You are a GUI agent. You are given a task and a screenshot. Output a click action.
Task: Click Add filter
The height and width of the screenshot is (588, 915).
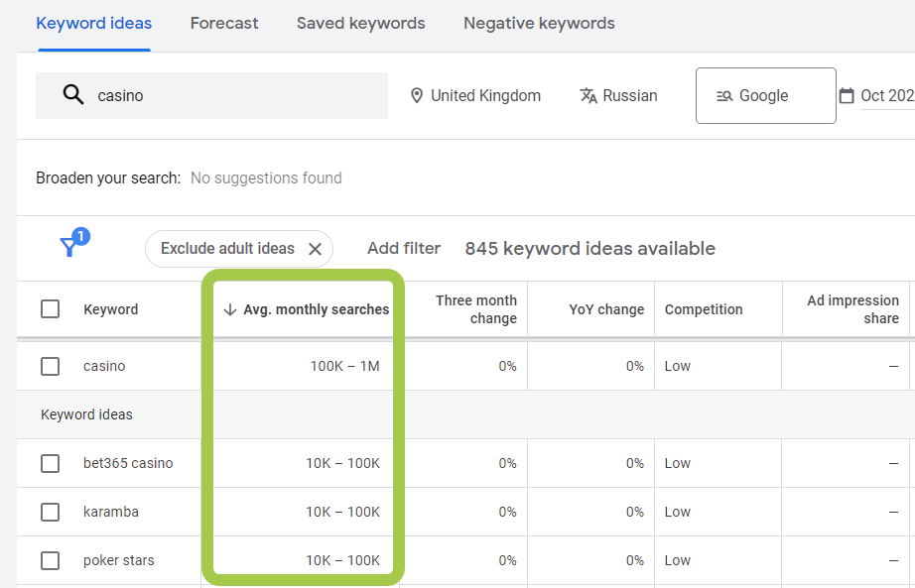pyautogui.click(x=404, y=249)
